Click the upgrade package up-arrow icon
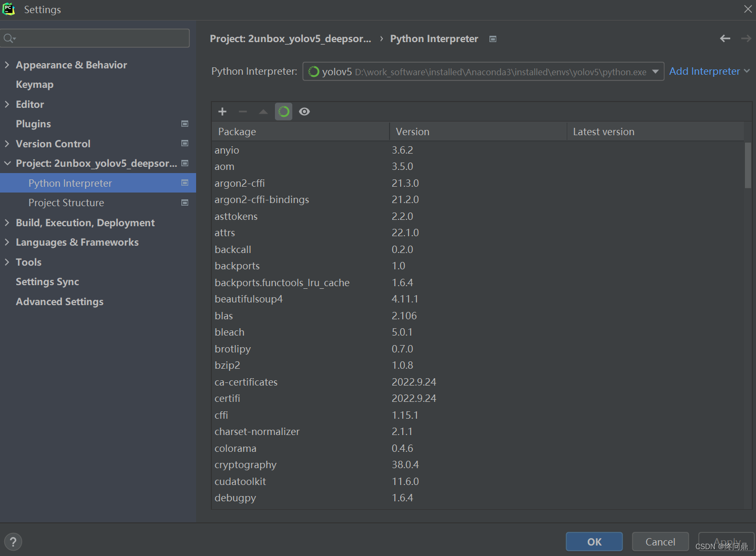 coord(263,112)
